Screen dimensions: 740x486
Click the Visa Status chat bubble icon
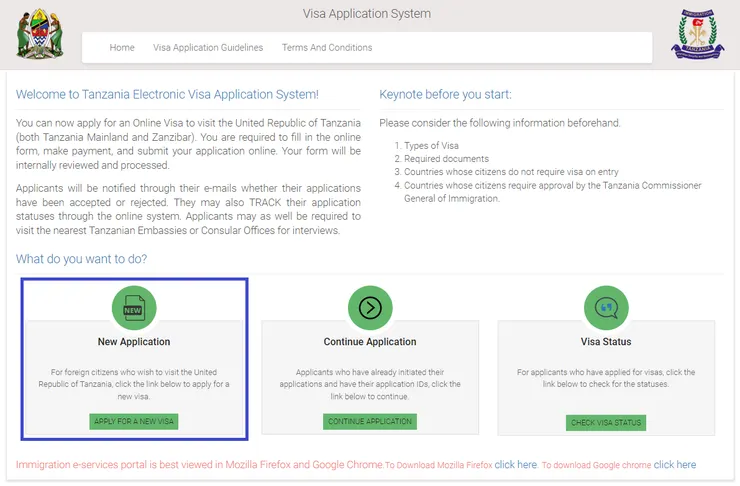tap(606, 308)
